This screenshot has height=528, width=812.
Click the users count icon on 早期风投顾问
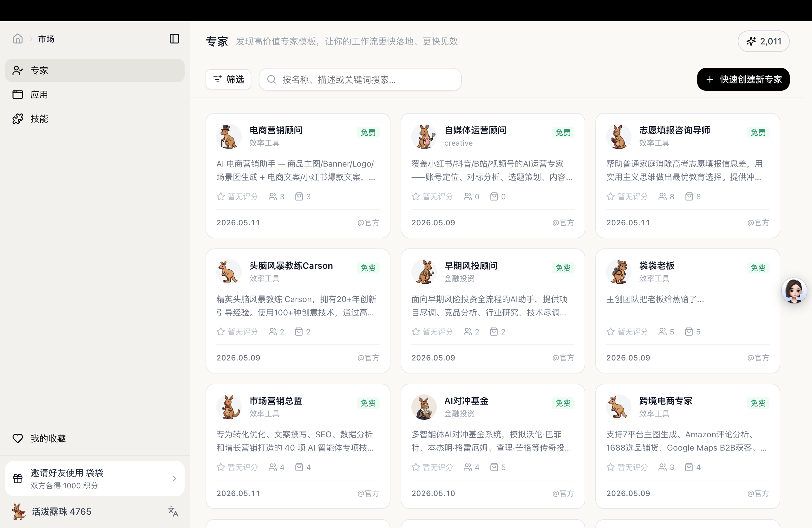[468, 331]
